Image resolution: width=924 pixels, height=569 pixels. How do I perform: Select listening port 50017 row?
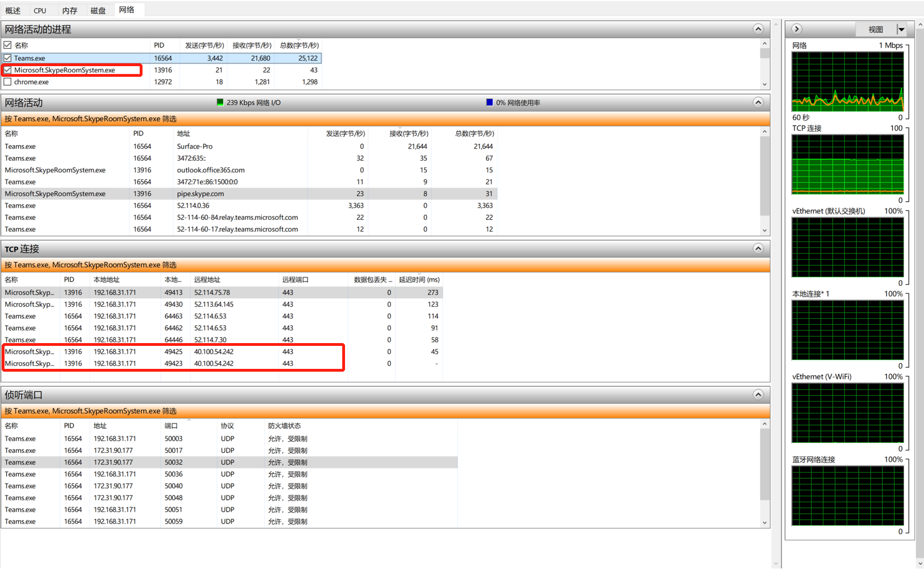pyautogui.click(x=230, y=450)
